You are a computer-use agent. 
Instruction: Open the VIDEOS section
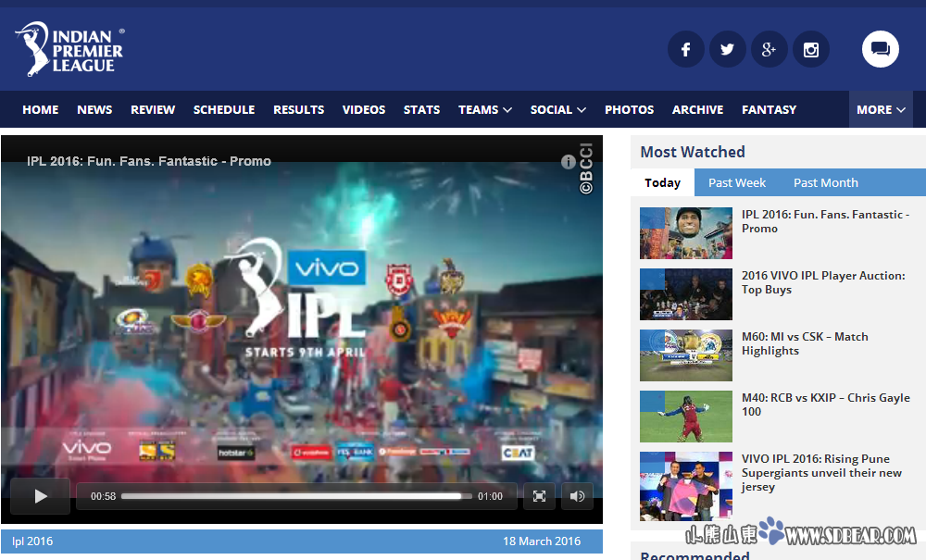364,110
